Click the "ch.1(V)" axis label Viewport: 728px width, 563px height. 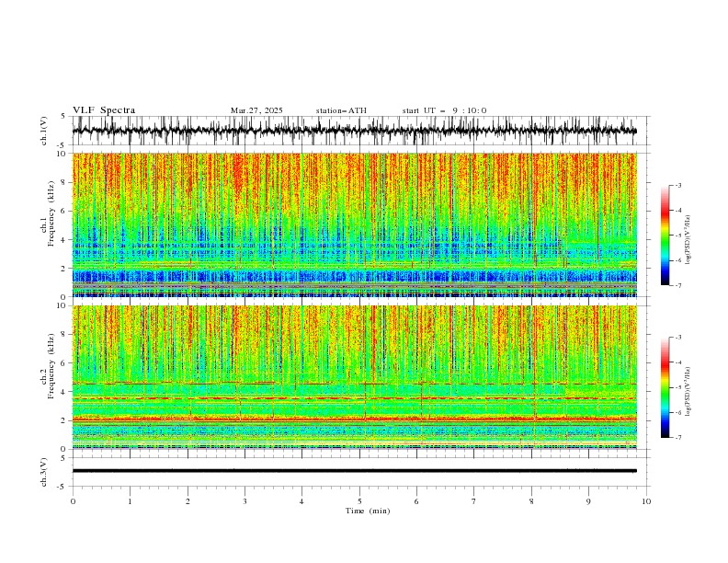coord(44,131)
